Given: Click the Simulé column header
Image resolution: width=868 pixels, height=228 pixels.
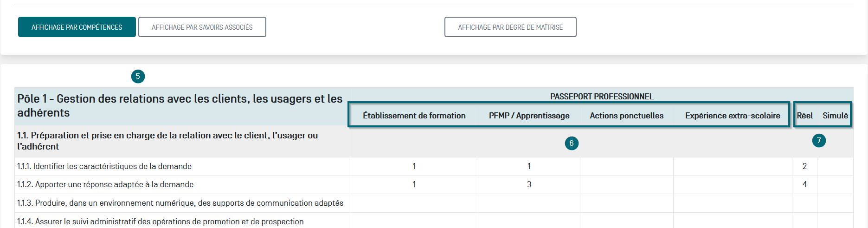Looking at the screenshot, I should [835, 116].
